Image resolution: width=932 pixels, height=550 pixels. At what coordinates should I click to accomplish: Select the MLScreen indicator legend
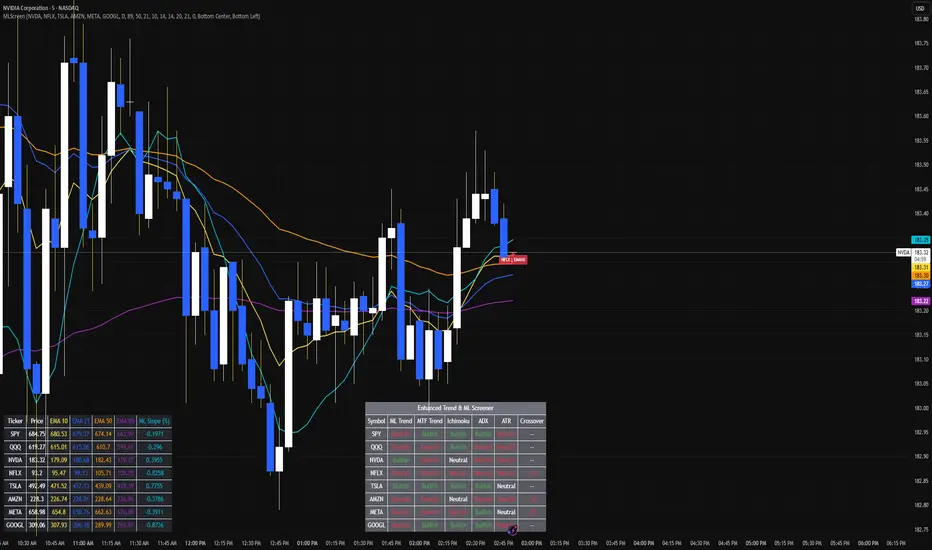[131, 16]
